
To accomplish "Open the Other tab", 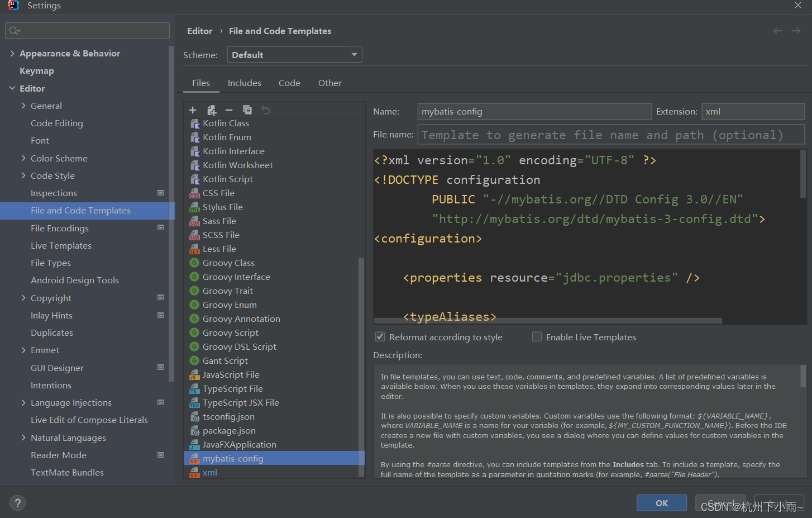I will coord(329,83).
